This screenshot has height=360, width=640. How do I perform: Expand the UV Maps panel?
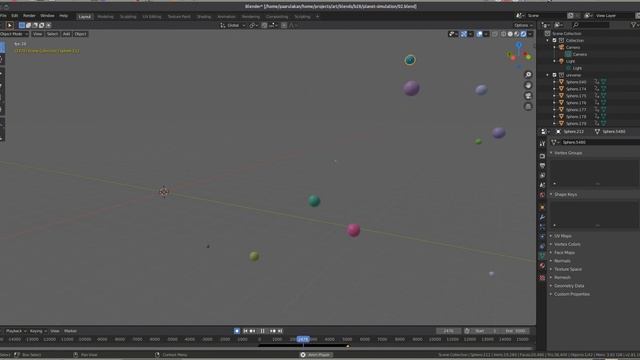pyautogui.click(x=562, y=236)
